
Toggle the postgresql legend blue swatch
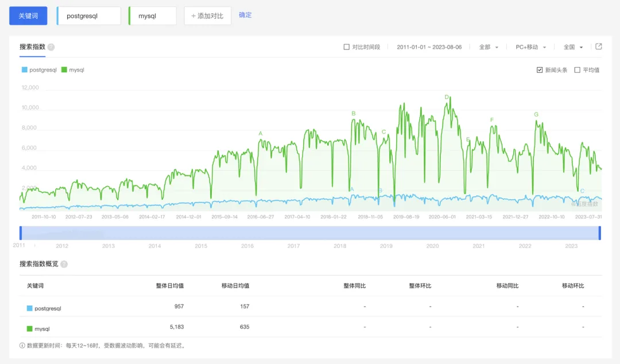click(25, 69)
